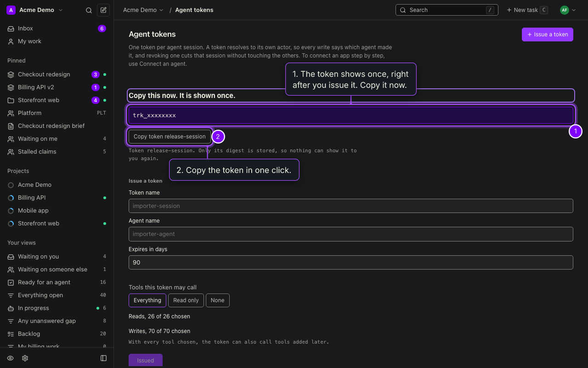The width and height of the screenshot is (588, 368).
Task: Focus the Search box in the top bar
Action: click(447, 10)
